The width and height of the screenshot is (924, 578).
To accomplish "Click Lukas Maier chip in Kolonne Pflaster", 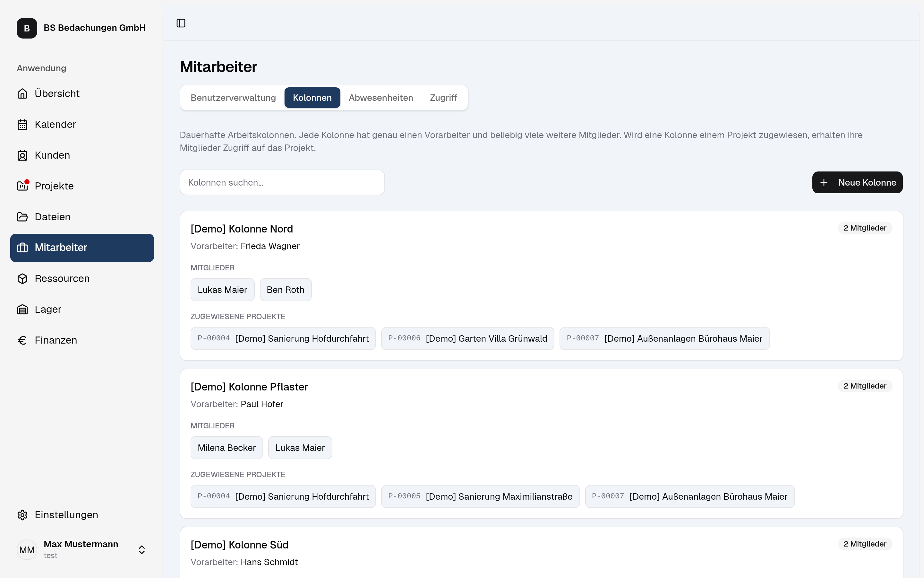I will tap(300, 448).
